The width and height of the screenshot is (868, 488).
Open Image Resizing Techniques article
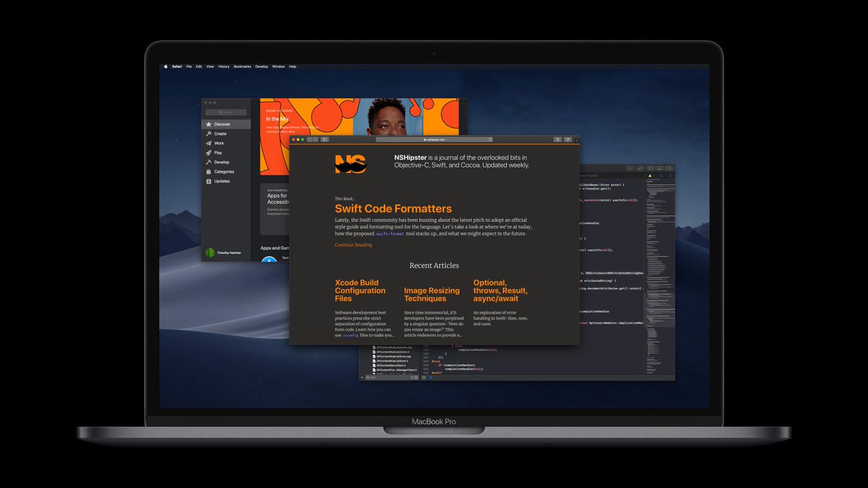pos(432,294)
